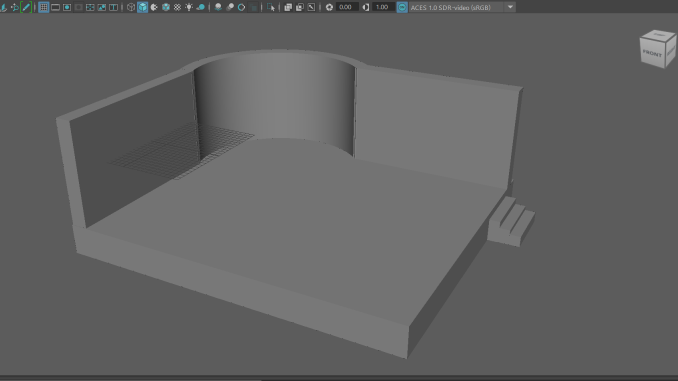Click the wireframe display cube icon
This screenshot has width=678, height=381.
pos(131,7)
